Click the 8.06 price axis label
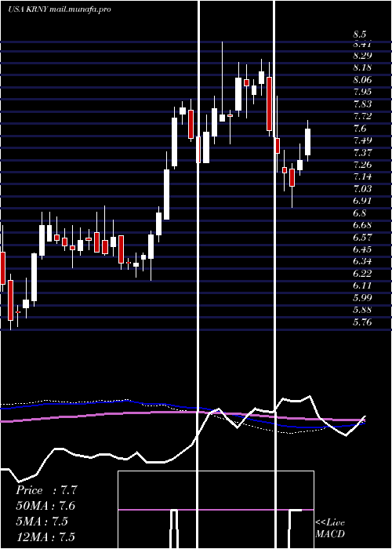392x549 pixels. [x=362, y=80]
